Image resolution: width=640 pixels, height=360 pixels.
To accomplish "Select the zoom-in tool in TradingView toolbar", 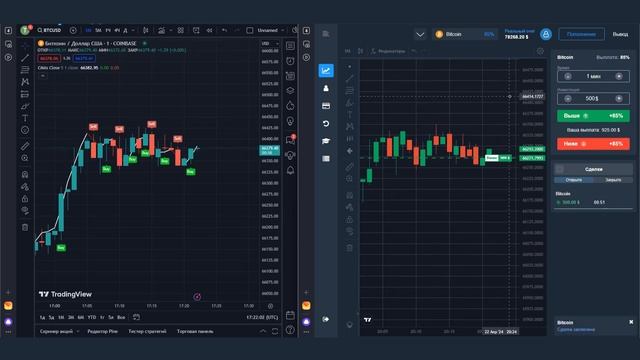I will (25, 158).
